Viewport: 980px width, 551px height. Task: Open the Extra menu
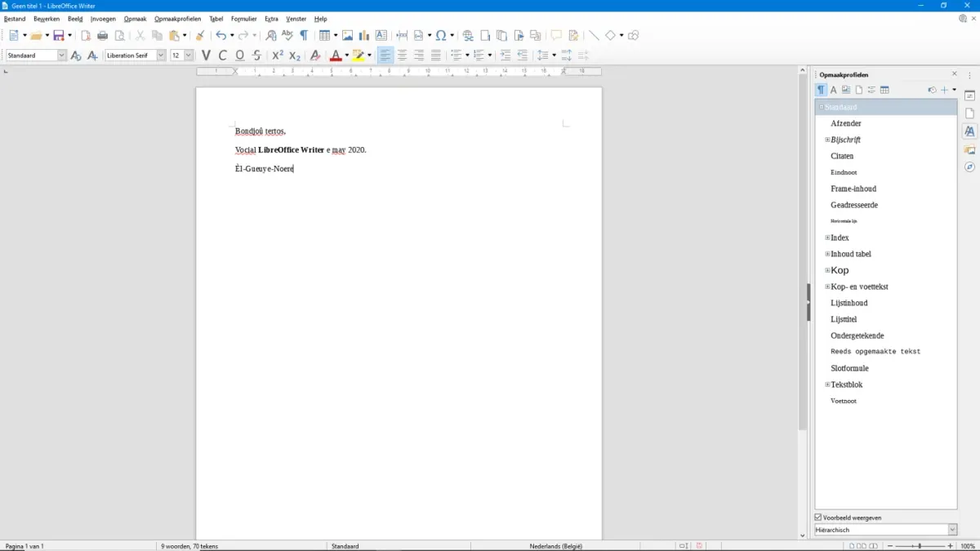(271, 19)
